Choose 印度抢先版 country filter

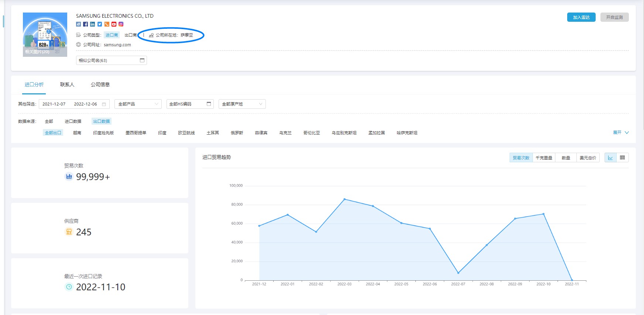pyautogui.click(x=103, y=133)
